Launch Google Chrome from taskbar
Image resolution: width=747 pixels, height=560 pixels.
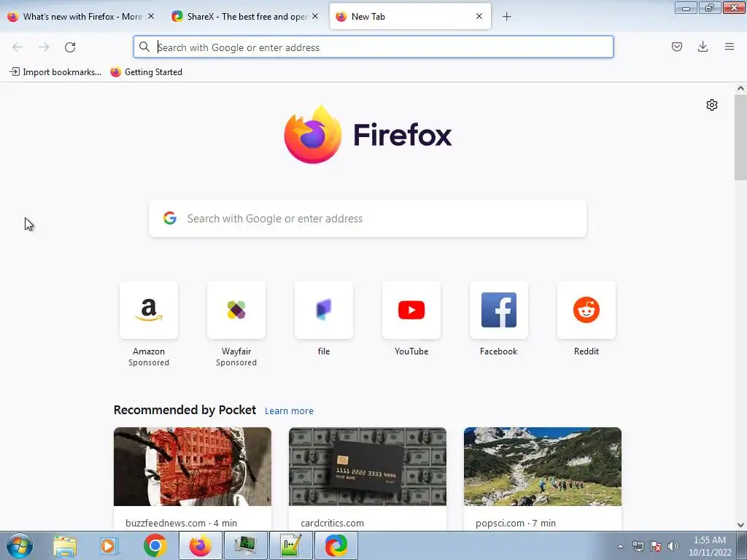coord(155,545)
